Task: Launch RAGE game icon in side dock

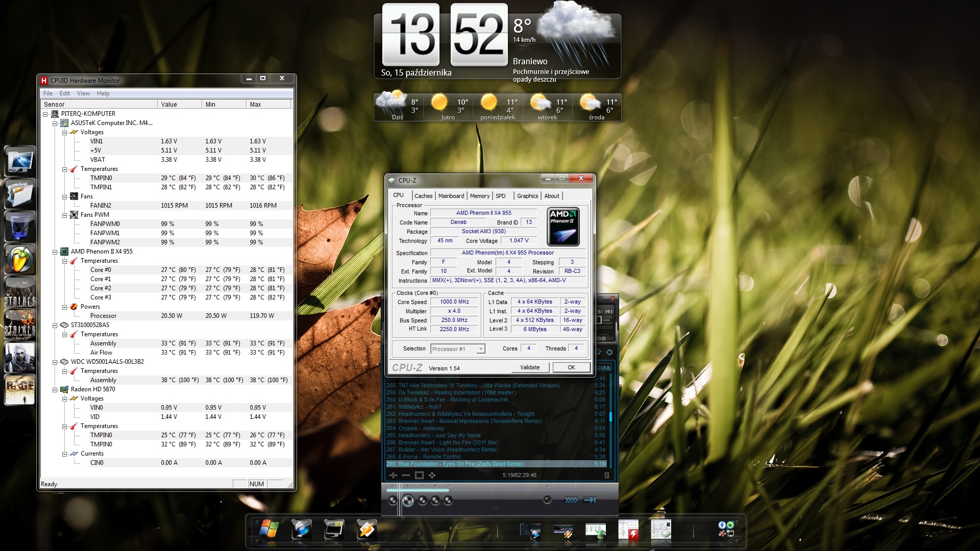Action: (20, 390)
